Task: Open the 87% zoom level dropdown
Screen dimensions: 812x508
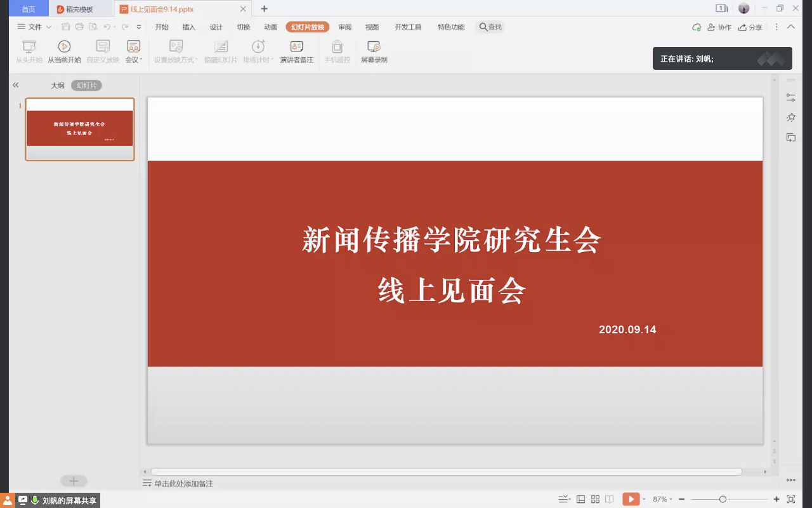Action: [x=663, y=499]
